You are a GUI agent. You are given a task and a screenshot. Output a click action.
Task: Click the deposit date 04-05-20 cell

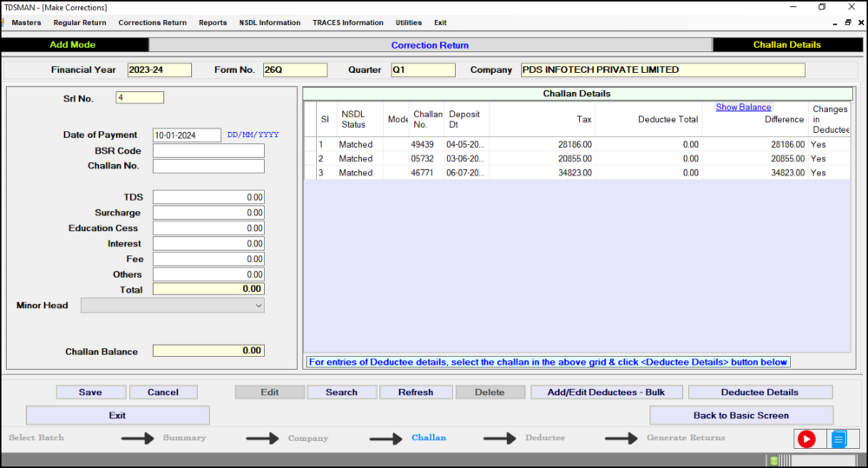(465, 144)
